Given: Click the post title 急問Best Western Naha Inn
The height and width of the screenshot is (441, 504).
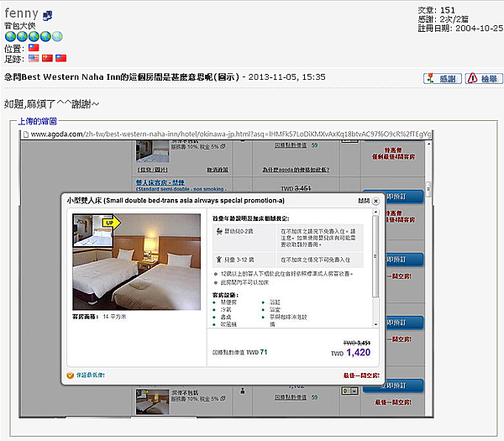Looking at the screenshot, I should pyautogui.click(x=122, y=77).
